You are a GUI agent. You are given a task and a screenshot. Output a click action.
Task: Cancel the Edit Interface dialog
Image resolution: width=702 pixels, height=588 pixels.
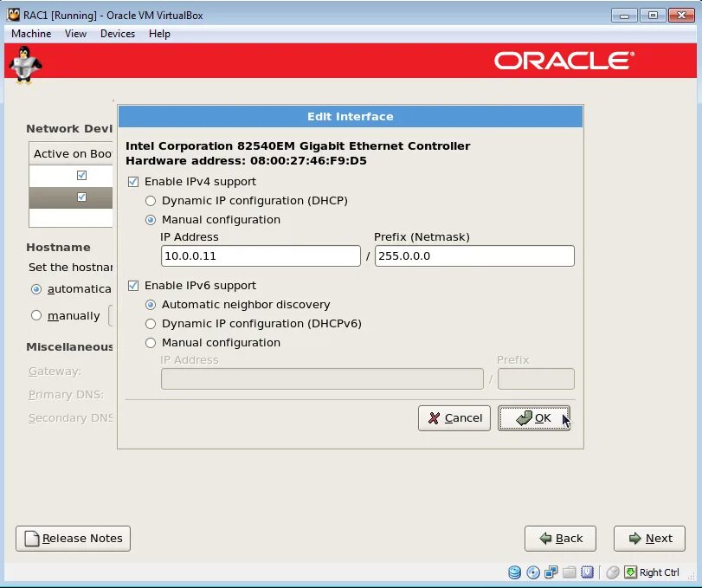[454, 417]
